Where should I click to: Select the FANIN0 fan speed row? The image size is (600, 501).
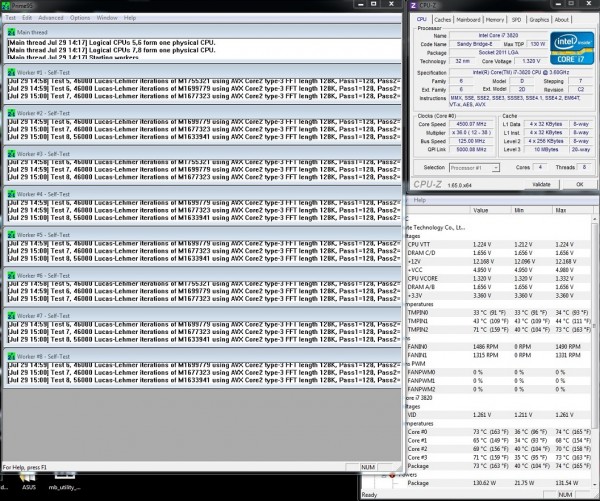coord(499,346)
